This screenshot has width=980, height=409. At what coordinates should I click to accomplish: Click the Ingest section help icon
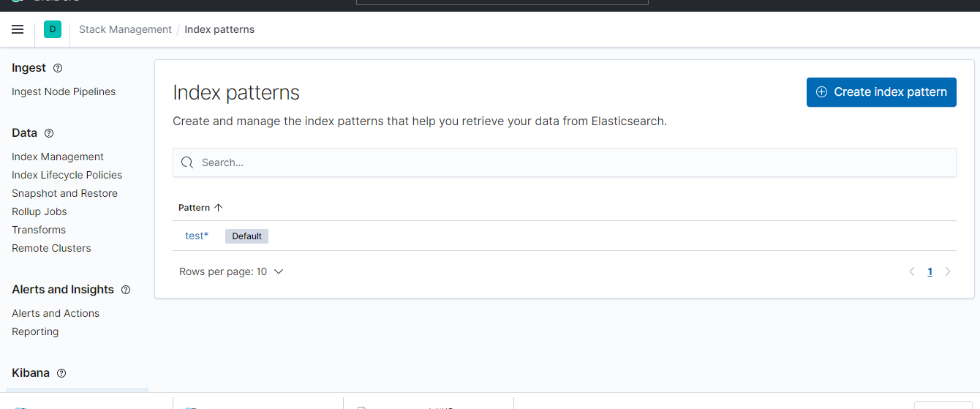pos(58,68)
